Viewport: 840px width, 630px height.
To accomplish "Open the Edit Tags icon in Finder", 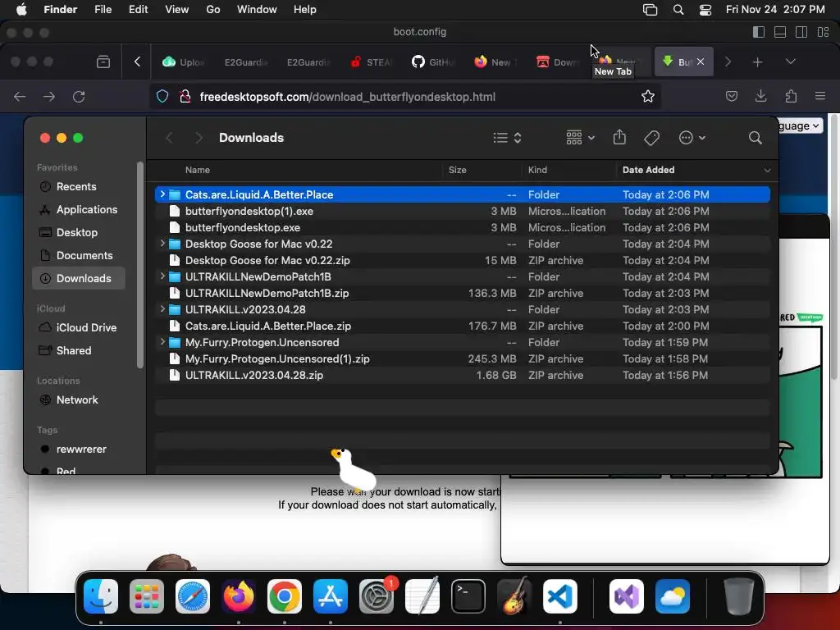I will [x=651, y=138].
